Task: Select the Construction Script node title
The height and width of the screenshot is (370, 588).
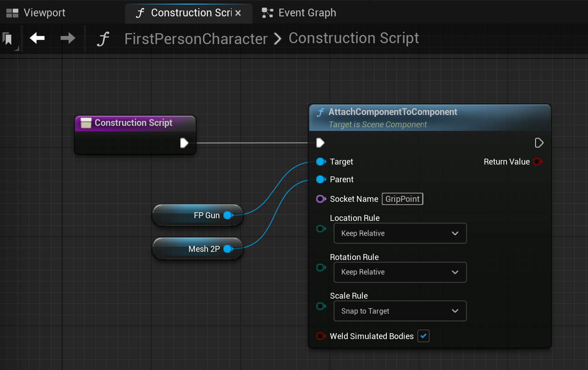Action: (133, 123)
